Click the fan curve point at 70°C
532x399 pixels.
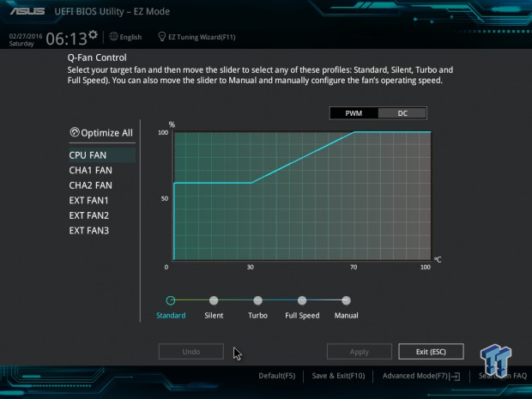click(x=354, y=132)
